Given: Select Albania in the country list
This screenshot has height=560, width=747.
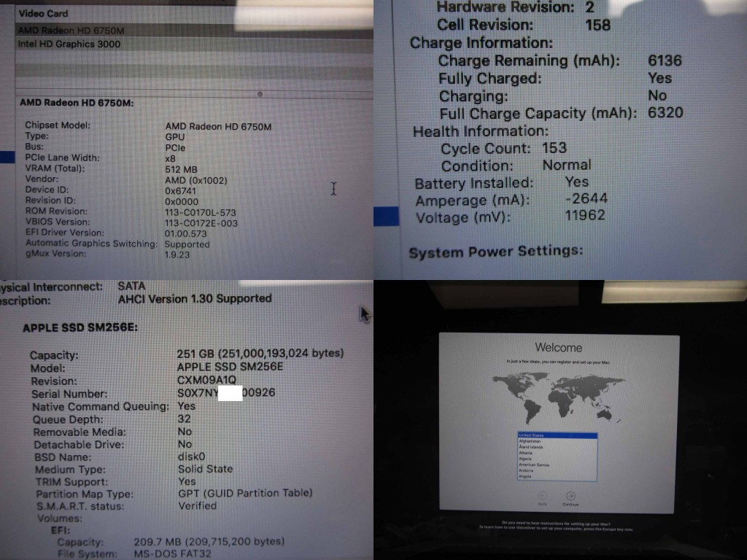Looking at the screenshot, I should click(557, 453).
